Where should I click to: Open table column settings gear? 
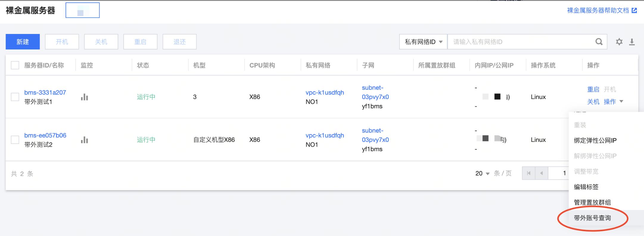pyautogui.click(x=619, y=42)
